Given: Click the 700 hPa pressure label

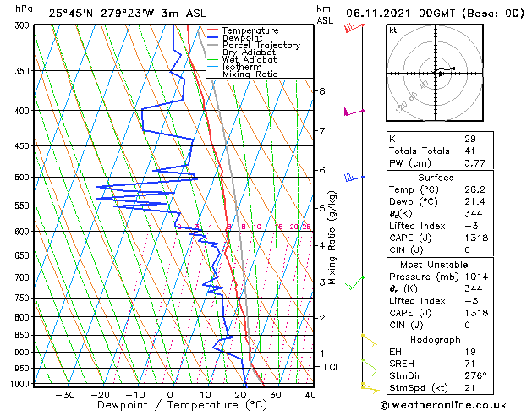Looking at the screenshot, I should tap(24, 277).
